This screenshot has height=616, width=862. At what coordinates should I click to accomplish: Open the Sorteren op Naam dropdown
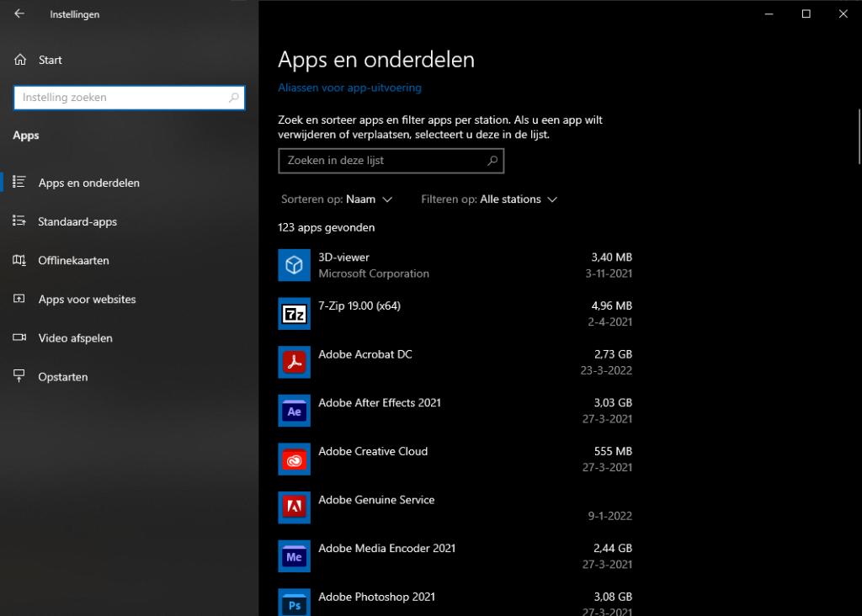(337, 199)
